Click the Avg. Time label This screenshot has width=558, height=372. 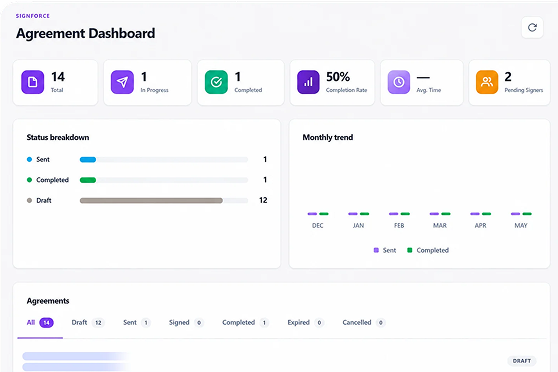tap(429, 90)
